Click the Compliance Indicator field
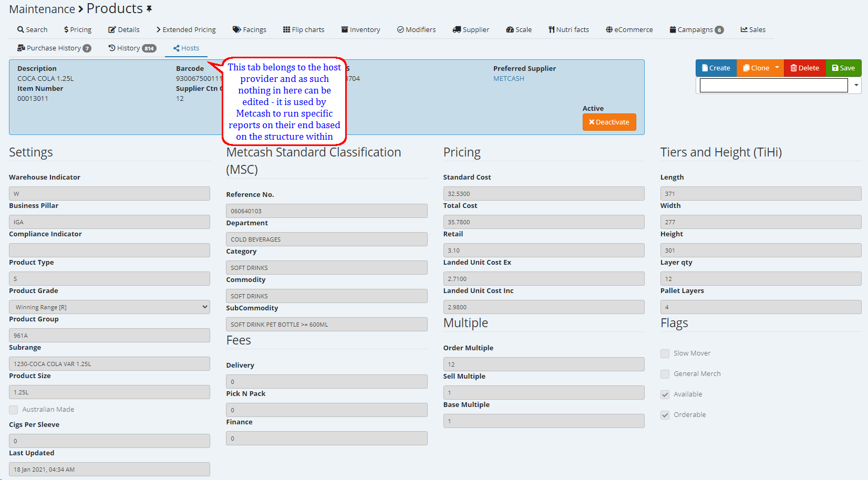Viewport: 868px width, 480px height. point(109,251)
